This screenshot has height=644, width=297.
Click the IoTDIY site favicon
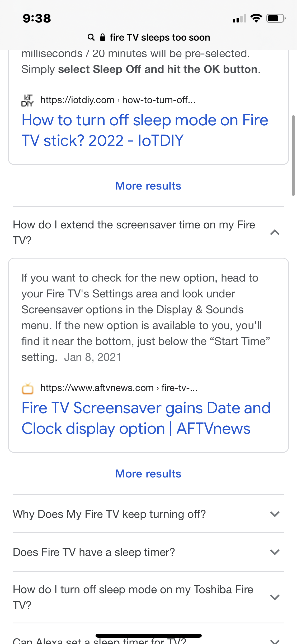pyautogui.click(x=27, y=100)
